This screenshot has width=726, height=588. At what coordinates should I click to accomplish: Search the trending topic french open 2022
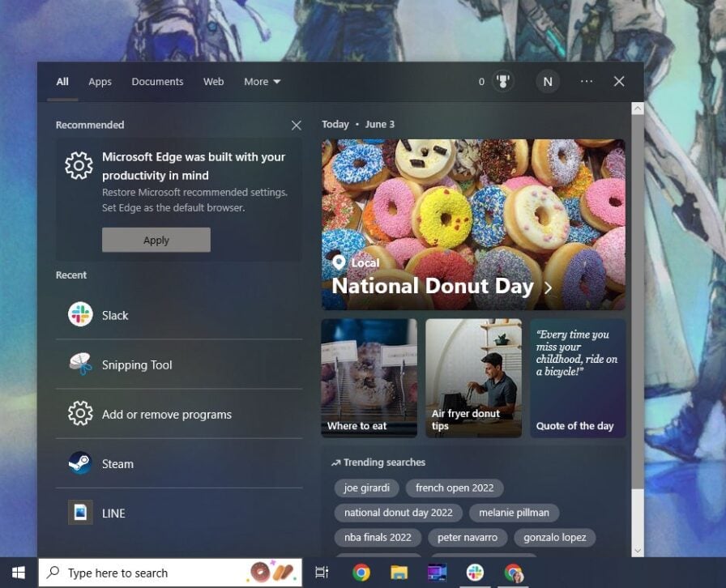pos(455,488)
